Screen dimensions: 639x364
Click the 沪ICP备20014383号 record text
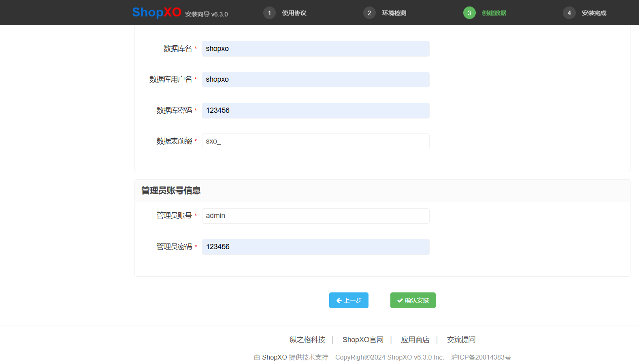(x=481, y=358)
